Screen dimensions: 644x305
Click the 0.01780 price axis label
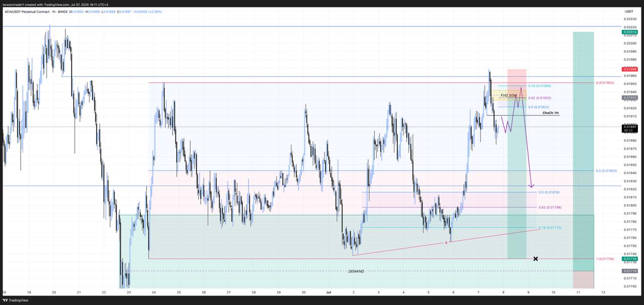point(630,222)
